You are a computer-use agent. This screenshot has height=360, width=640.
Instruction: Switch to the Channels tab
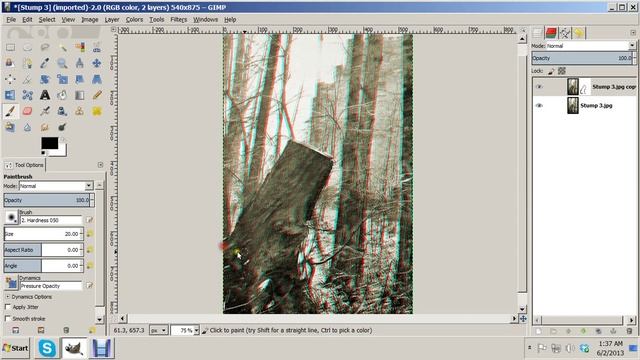point(551,33)
